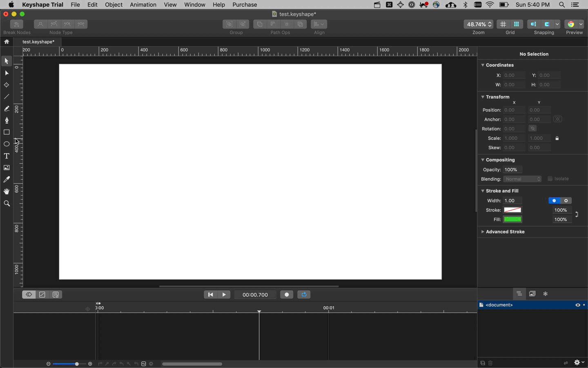Screen dimensions: 588x368
Task: Select the Transform origin tool
Action: tap(7, 85)
